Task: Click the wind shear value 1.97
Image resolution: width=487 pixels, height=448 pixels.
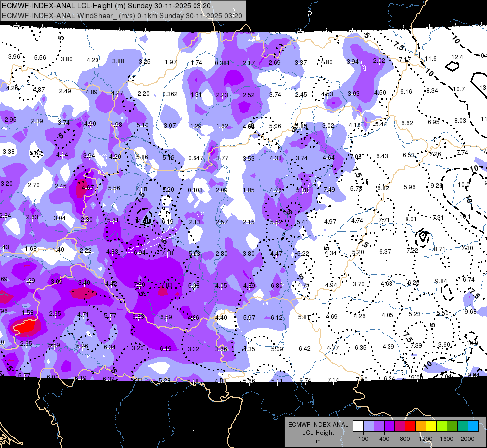Action: 171,62
